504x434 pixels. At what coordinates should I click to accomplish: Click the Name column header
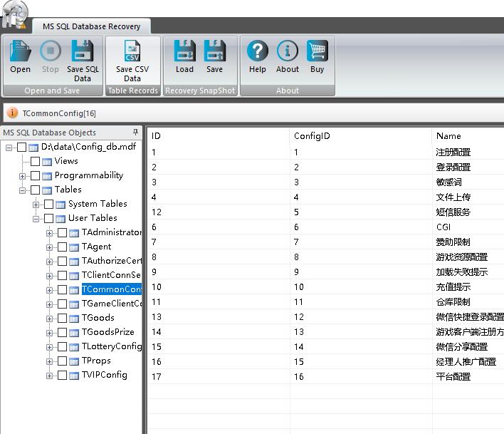[x=468, y=136]
